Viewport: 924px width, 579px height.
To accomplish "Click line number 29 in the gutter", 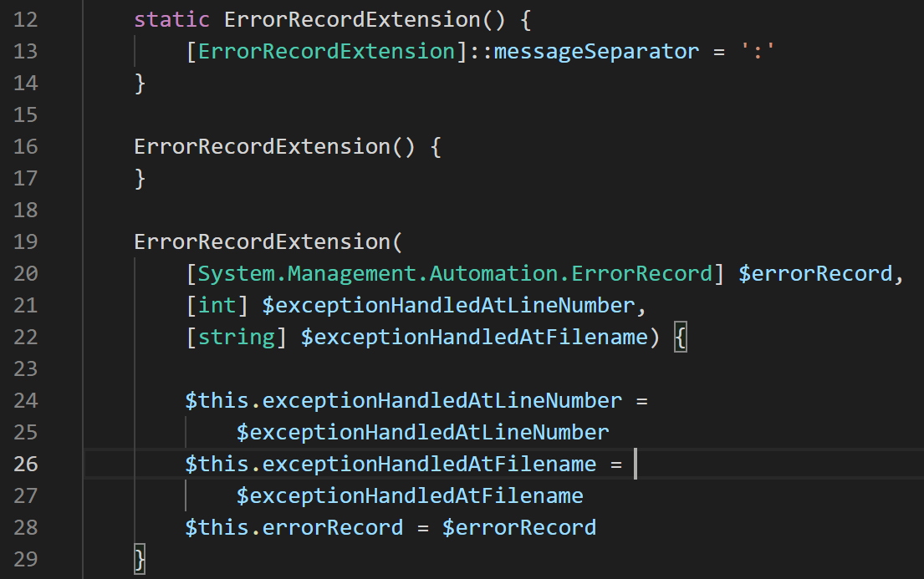I will [26, 559].
